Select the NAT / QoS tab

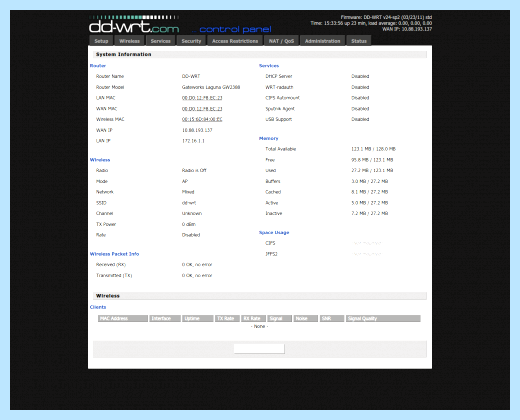click(281, 41)
